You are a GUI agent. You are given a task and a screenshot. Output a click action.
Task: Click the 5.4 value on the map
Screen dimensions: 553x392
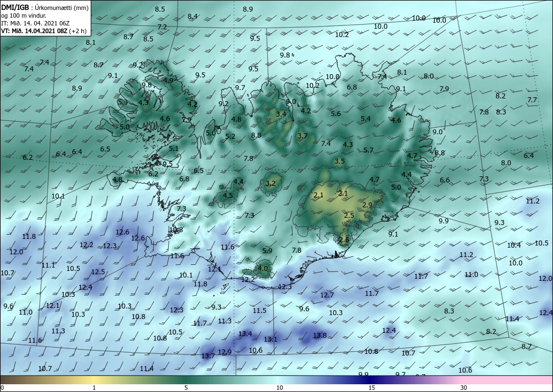point(366,119)
